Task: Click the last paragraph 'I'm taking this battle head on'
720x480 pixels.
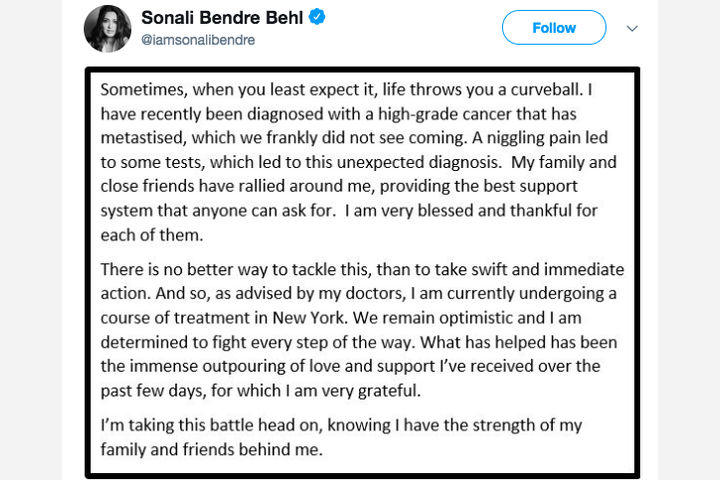Action: [x=340, y=437]
